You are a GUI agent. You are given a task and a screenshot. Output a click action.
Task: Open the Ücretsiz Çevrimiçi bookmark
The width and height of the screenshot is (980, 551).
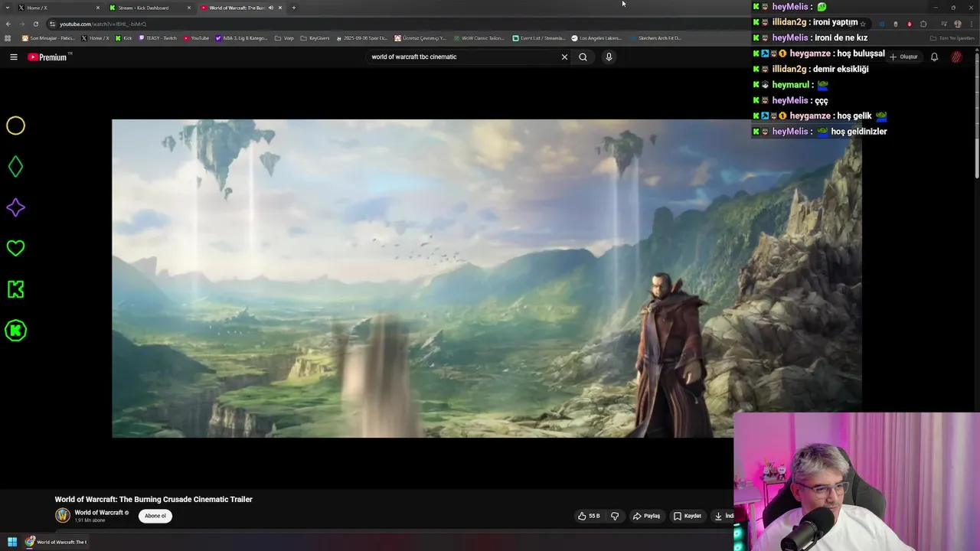421,38
